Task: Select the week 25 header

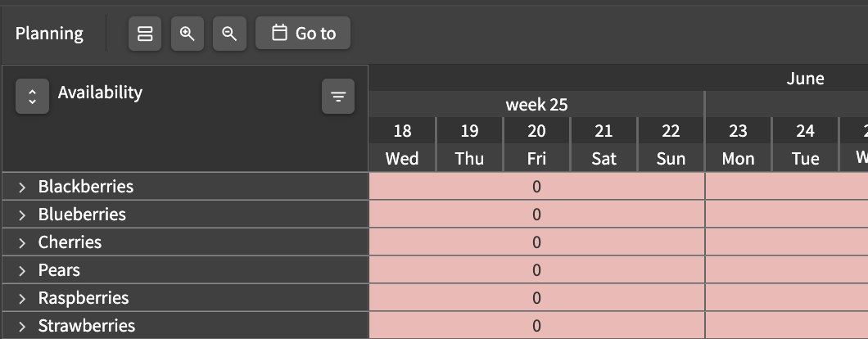Action: 536,104
